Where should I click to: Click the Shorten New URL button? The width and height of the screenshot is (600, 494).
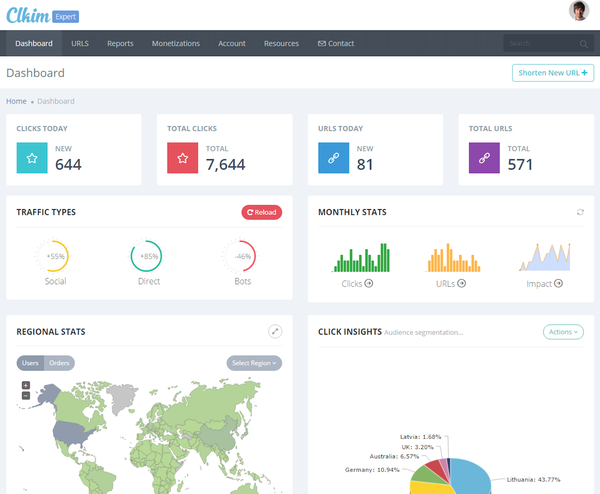(553, 73)
